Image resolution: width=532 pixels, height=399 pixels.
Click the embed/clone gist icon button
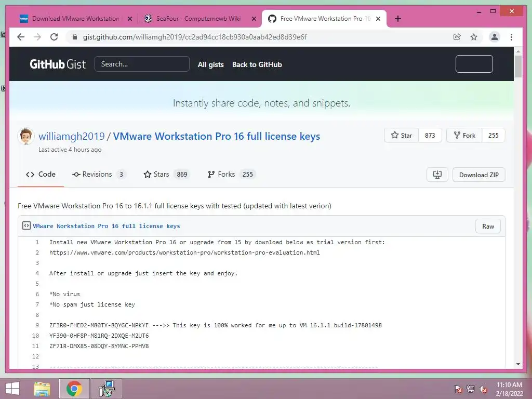[437, 175]
